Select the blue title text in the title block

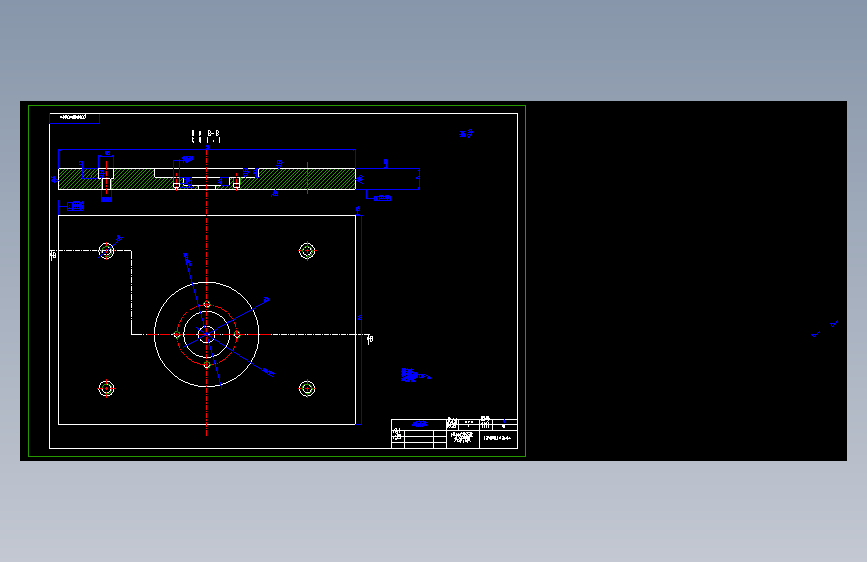(420, 424)
